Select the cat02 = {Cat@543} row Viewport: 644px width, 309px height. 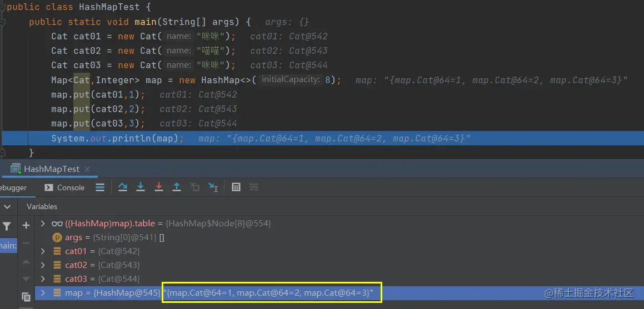340,265
